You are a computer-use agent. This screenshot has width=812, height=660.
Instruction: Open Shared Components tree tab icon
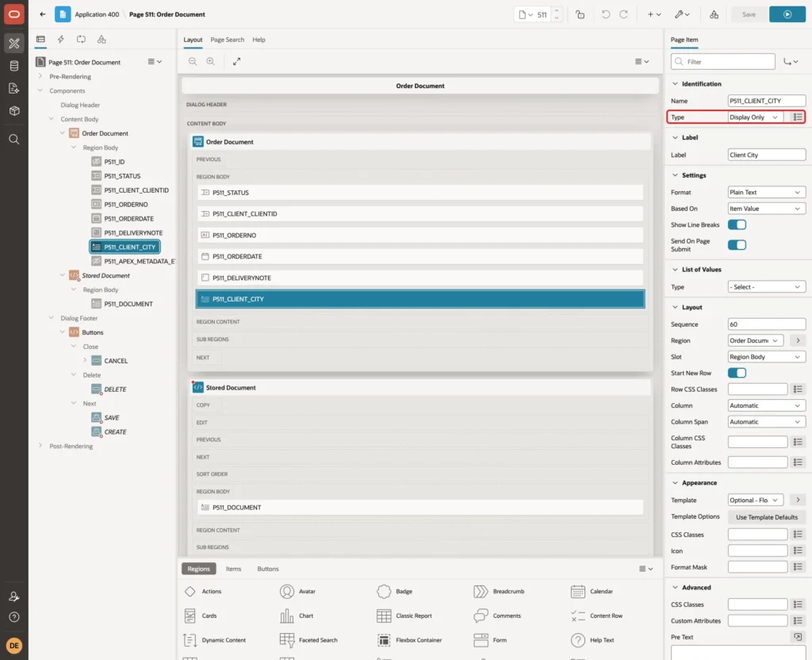pyautogui.click(x=101, y=40)
